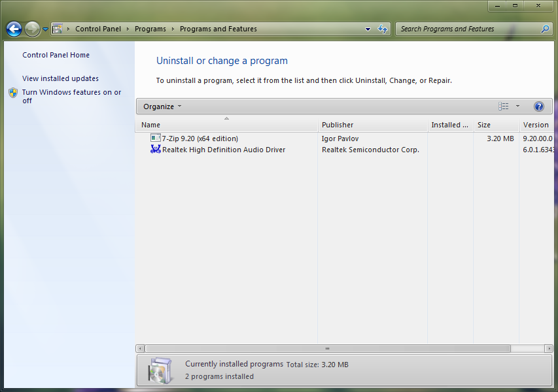Screen dimensions: 558x392
Task: Sort programs by the Size column
Action: point(496,125)
